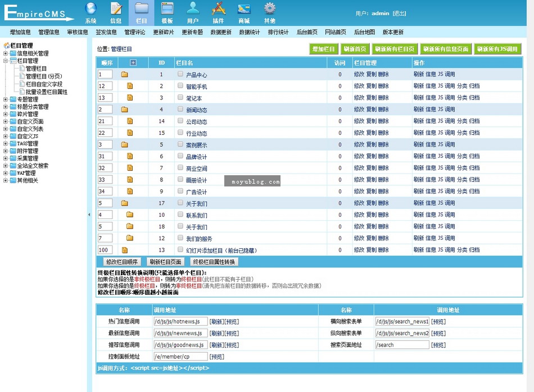Viewport: 534px width, 392px height.
Task: Open the 版本更新 menu item
Action: pyautogui.click(x=393, y=32)
